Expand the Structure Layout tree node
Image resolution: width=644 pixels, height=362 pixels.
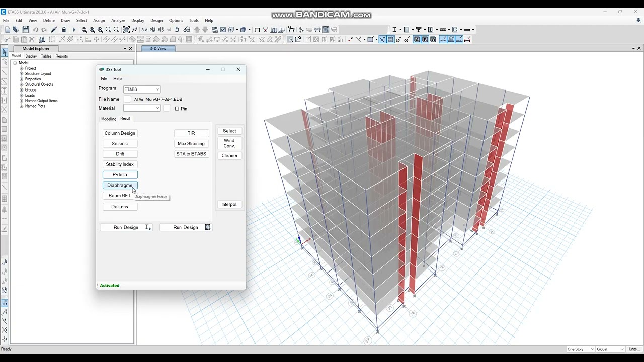[22, 74]
